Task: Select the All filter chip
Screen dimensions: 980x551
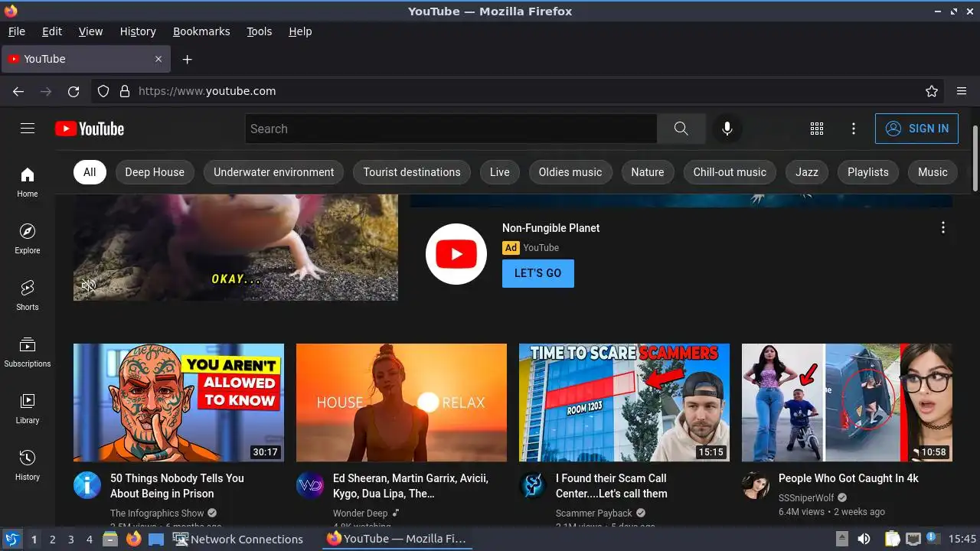Action: click(90, 172)
